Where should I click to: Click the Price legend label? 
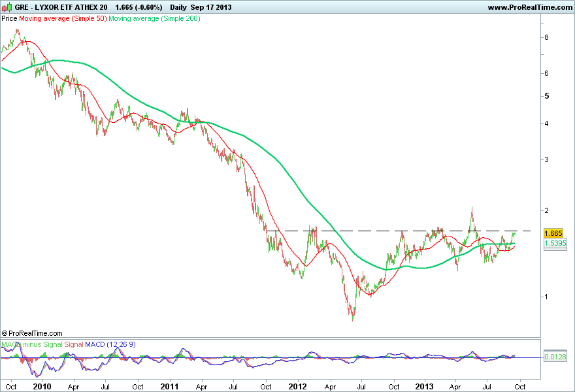click(9, 18)
